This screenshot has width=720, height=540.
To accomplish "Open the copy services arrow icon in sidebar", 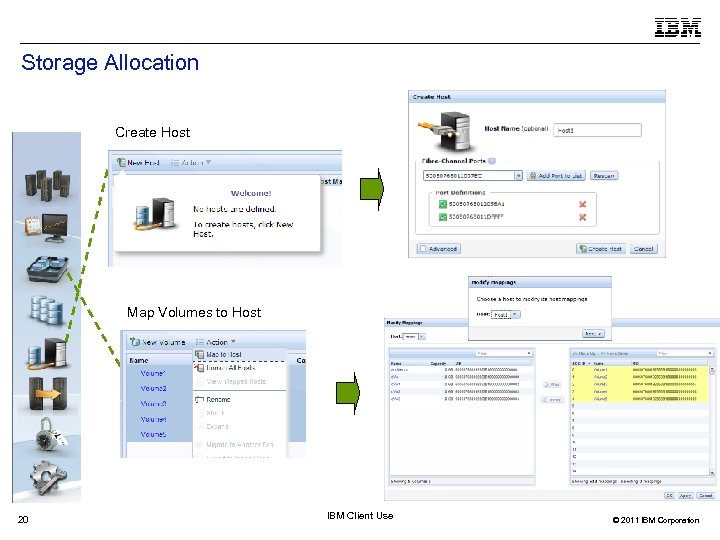I will (47, 394).
